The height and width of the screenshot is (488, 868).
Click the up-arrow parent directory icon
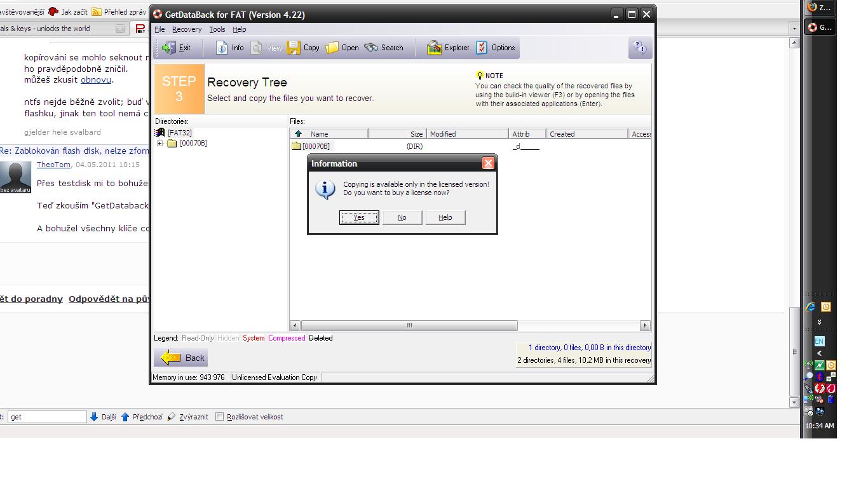click(x=298, y=133)
